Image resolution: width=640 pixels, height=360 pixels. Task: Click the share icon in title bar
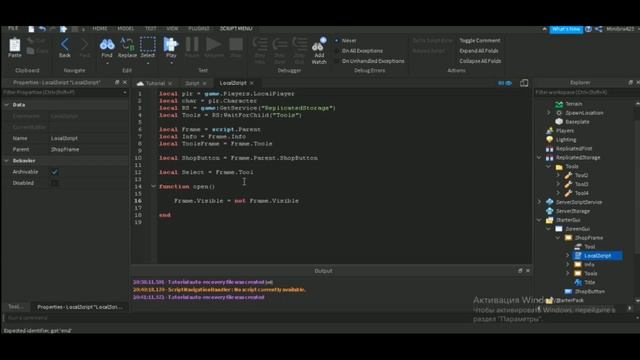(x=599, y=29)
